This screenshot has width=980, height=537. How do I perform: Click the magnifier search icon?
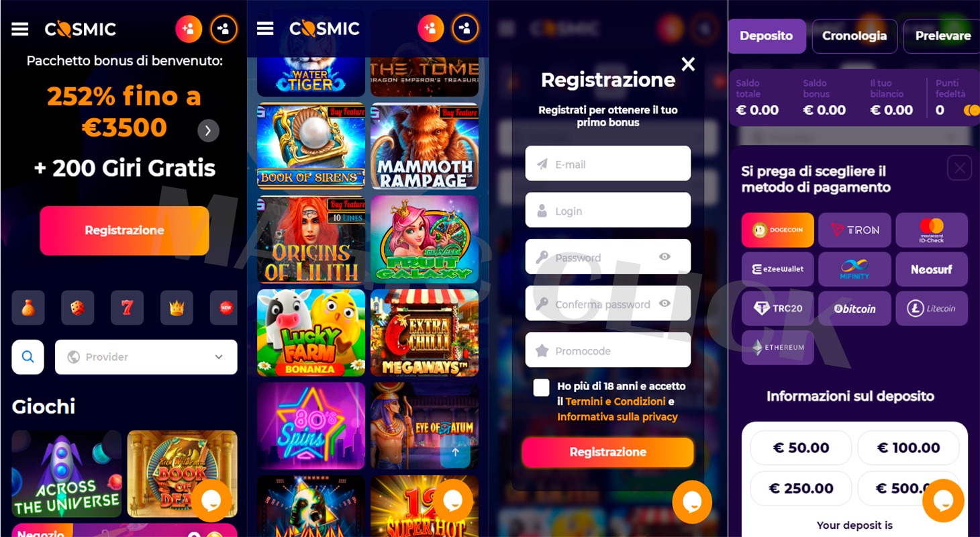[28, 357]
